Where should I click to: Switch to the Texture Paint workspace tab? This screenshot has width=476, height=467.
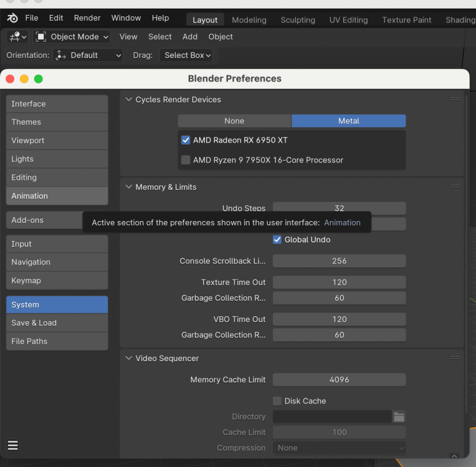tap(406, 20)
